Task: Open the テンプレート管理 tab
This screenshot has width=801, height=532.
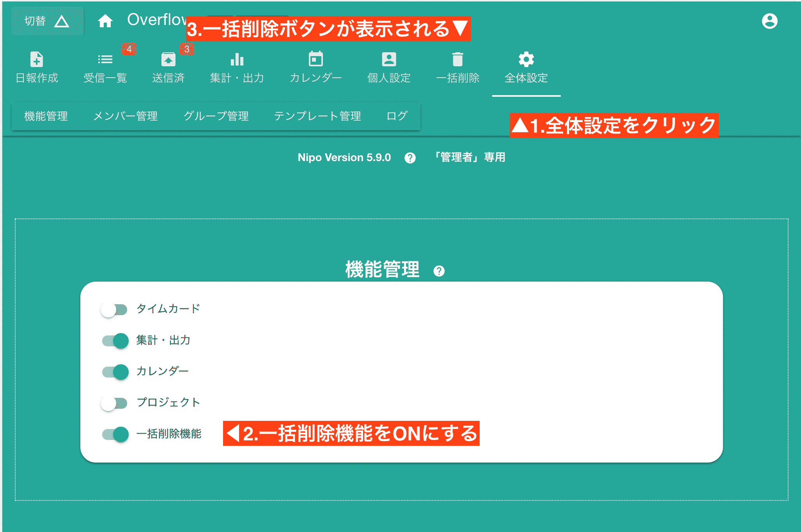Action: 317,116
